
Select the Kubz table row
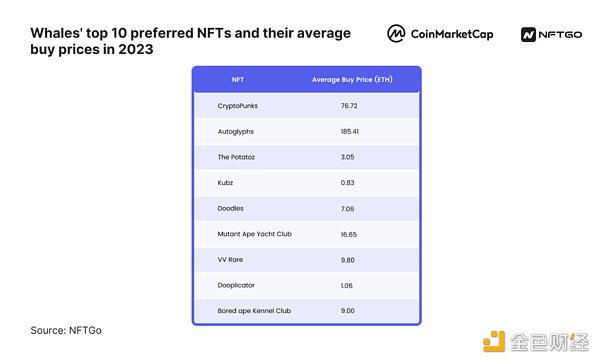pyautogui.click(x=307, y=182)
